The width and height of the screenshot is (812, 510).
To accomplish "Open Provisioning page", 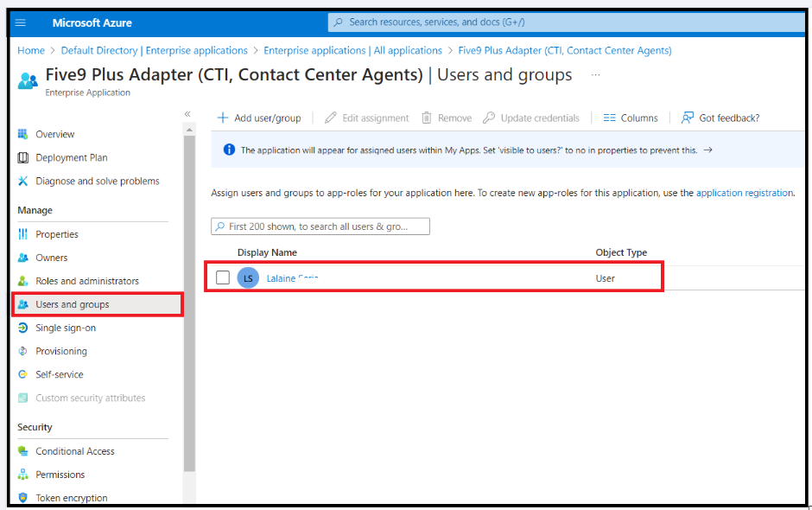I will [61, 351].
